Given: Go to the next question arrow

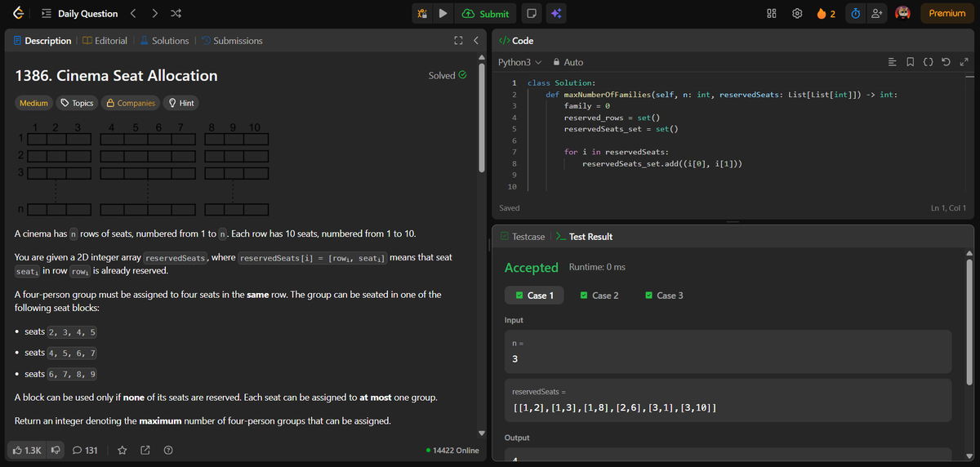Looking at the screenshot, I should pos(157,14).
